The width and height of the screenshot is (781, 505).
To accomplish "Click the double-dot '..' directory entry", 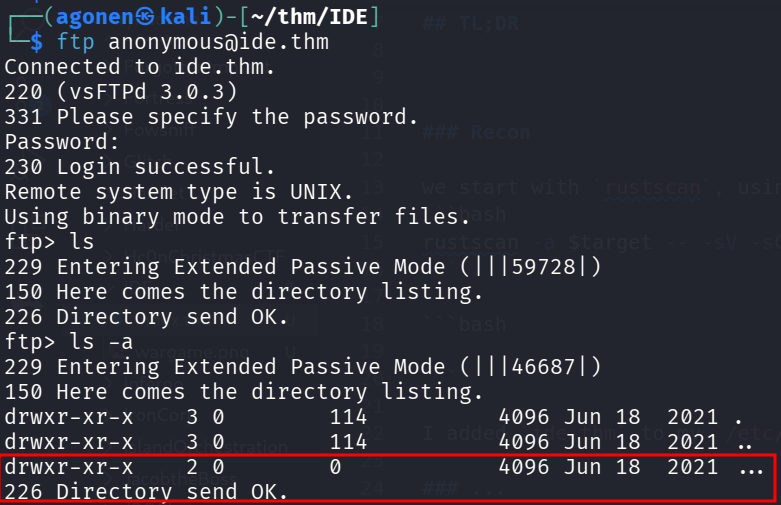I will tap(745, 442).
